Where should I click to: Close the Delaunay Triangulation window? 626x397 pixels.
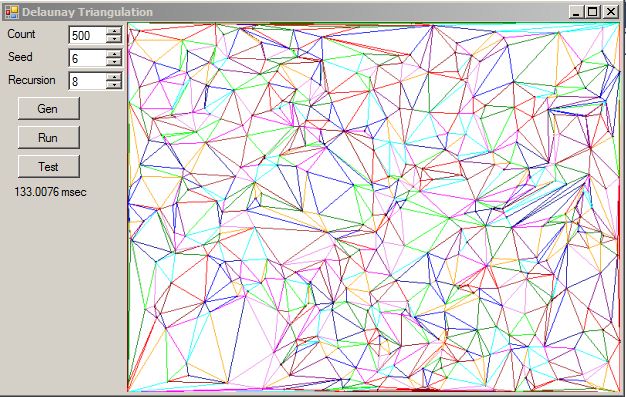(x=611, y=12)
